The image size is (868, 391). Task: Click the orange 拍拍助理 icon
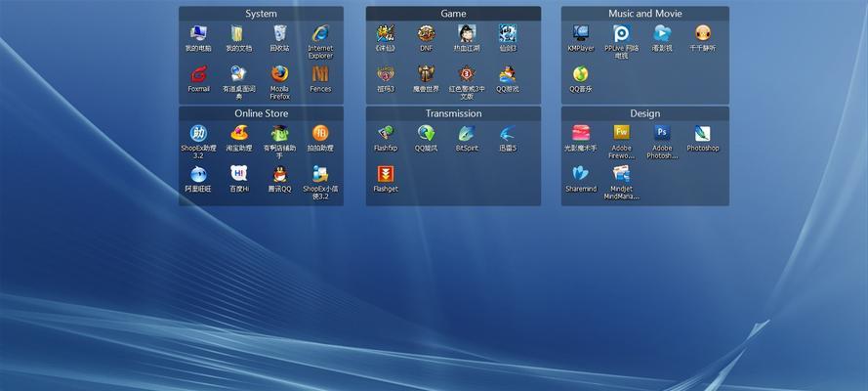[320, 134]
